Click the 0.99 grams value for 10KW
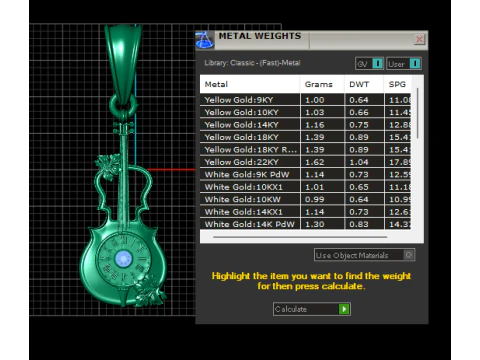Screen dimensions: 480x360 [x=315, y=199]
